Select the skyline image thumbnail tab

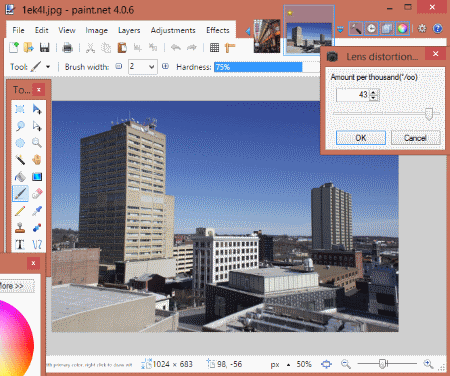[x=309, y=30]
